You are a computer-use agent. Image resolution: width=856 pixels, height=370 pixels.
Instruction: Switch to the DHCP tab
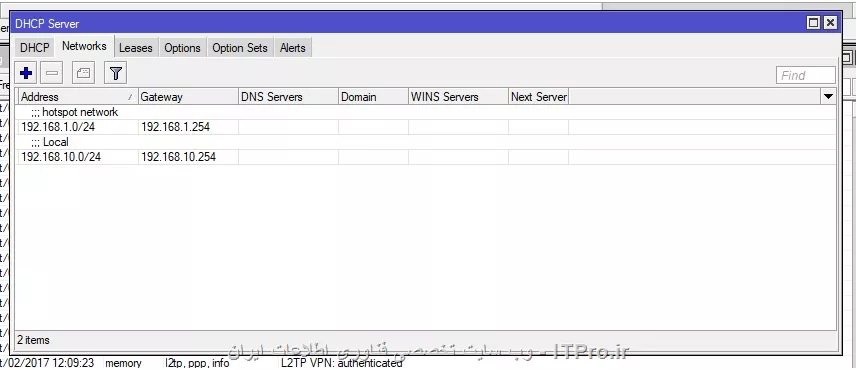[34, 48]
